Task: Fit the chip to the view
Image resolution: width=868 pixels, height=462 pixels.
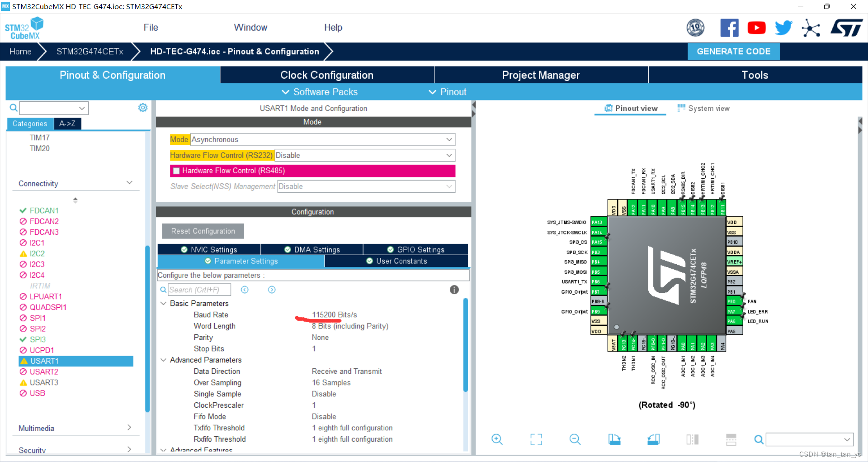Action: (536, 439)
